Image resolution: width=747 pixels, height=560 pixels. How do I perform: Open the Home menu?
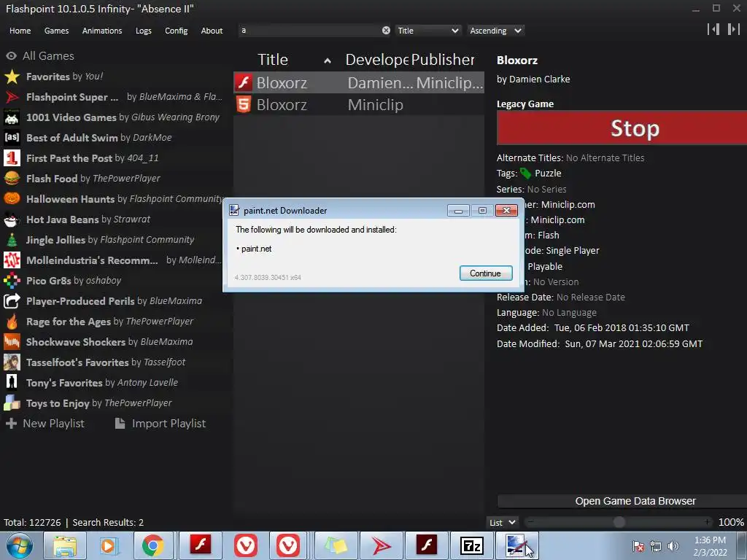[20, 31]
